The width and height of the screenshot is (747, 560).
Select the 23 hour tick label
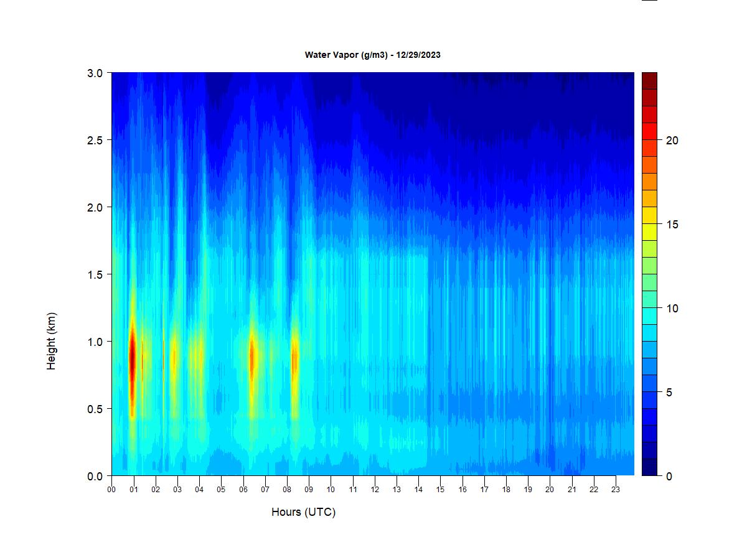616,489
